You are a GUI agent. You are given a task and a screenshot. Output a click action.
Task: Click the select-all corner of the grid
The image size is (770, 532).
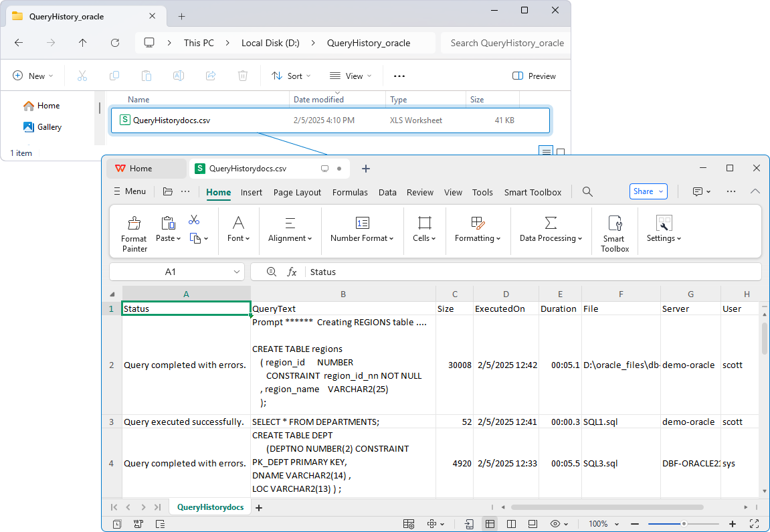pos(112,294)
